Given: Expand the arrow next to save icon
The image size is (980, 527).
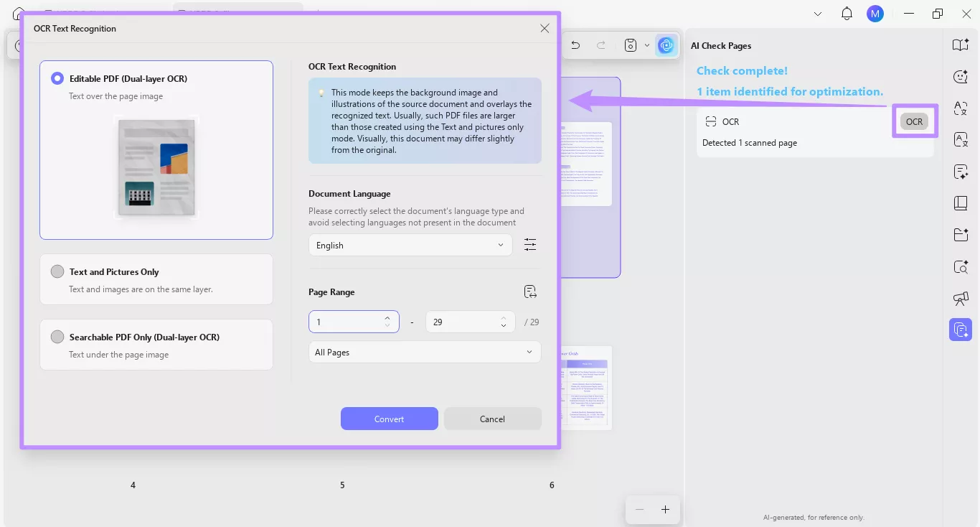Looking at the screenshot, I should pos(647,45).
